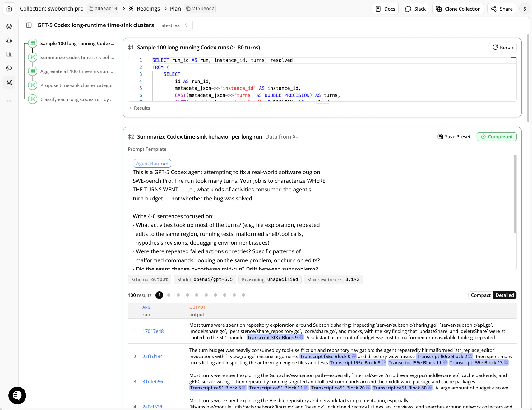Select step icon for Propose time-sink cluster
The width and height of the screenshot is (532, 410).
click(x=33, y=85)
